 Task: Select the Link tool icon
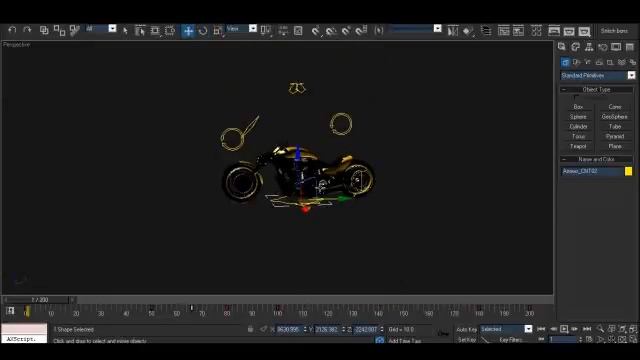(44, 30)
